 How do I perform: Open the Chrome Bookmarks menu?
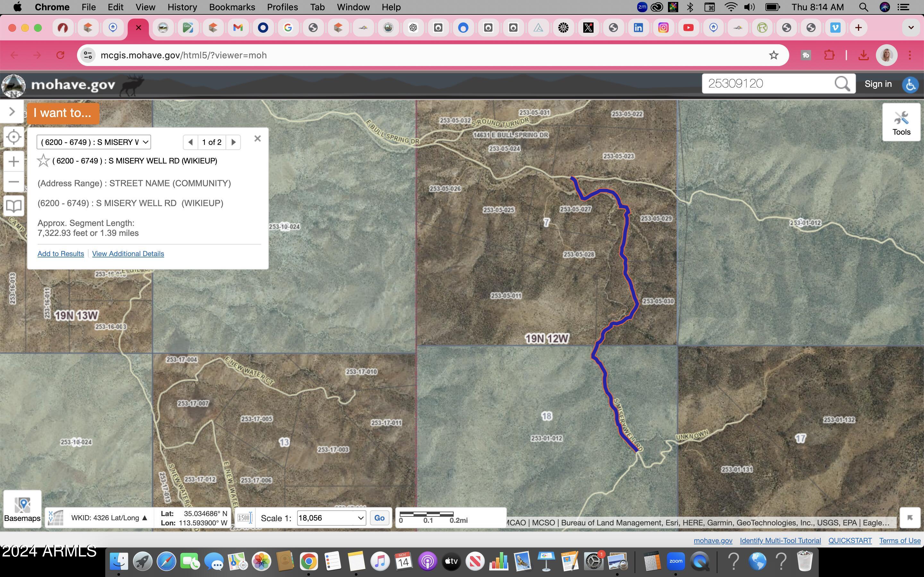(232, 7)
